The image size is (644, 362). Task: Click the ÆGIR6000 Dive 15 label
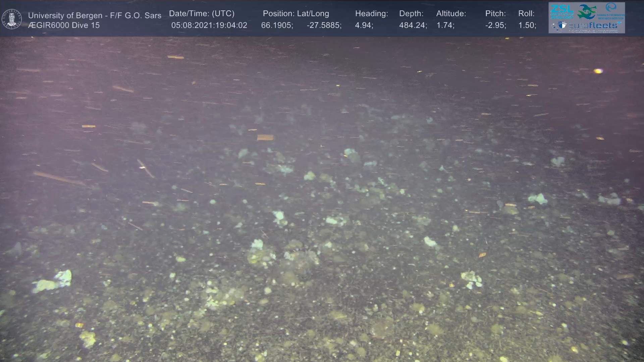click(64, 25)
